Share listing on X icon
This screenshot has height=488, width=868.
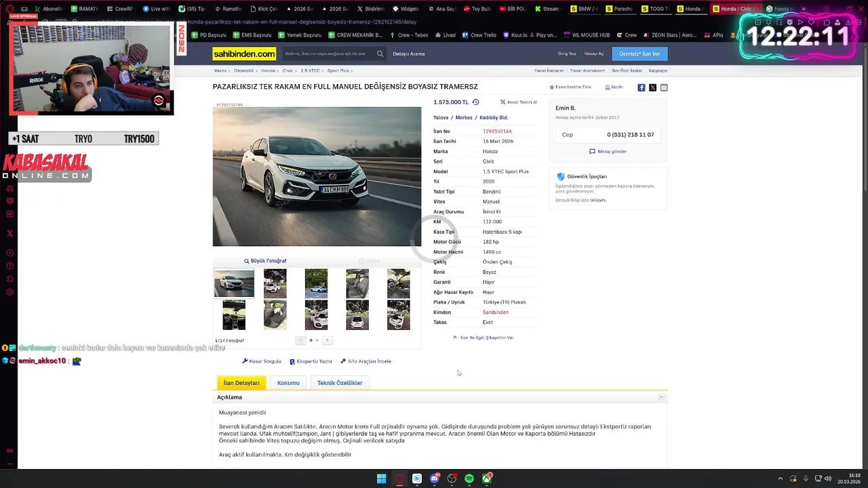pyautogui.click(x=652, y=87)
